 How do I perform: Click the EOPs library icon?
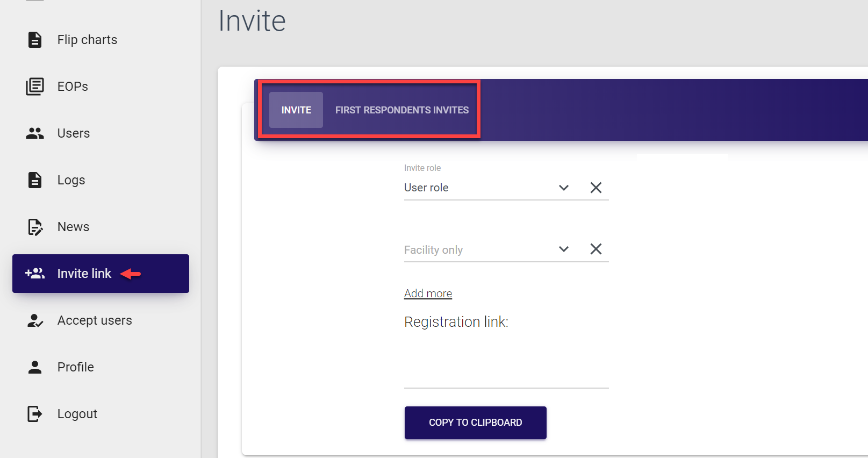tap(35, 87)
